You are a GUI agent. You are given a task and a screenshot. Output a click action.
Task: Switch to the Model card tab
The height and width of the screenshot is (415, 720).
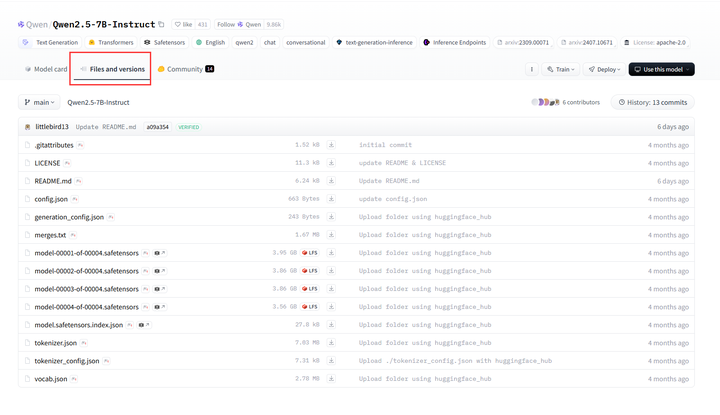click(x=46, y=69)
